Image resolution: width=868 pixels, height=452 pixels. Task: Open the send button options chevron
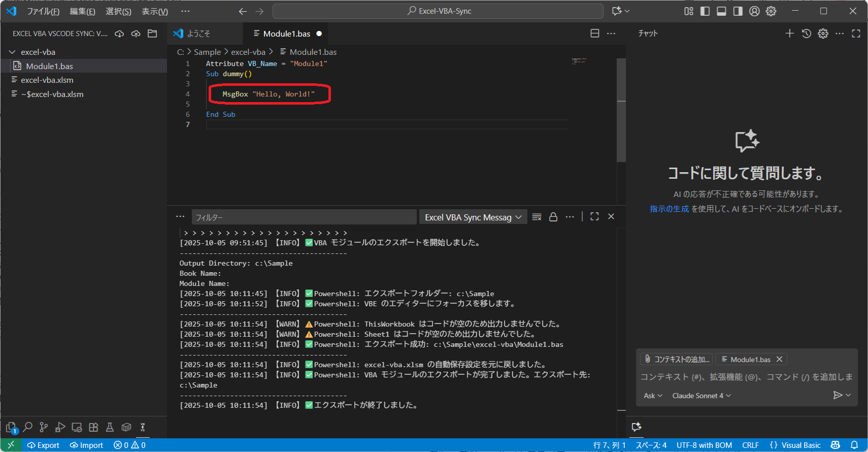click(x=848, y=395)
